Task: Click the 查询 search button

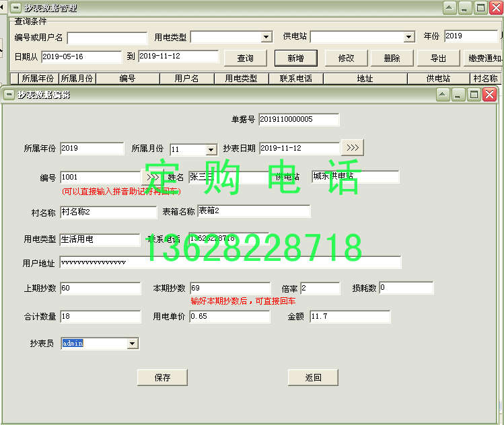Action: point(245,58)
